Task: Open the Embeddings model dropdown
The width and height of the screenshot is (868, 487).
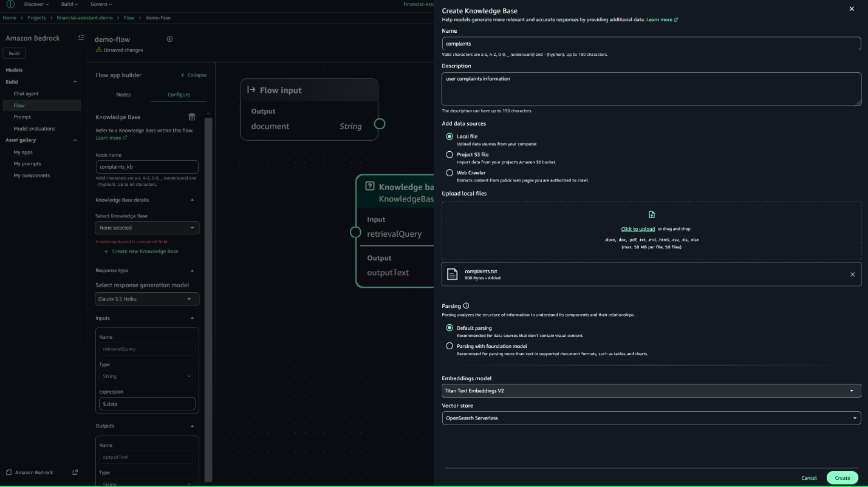Action: (x=651, y=390)
